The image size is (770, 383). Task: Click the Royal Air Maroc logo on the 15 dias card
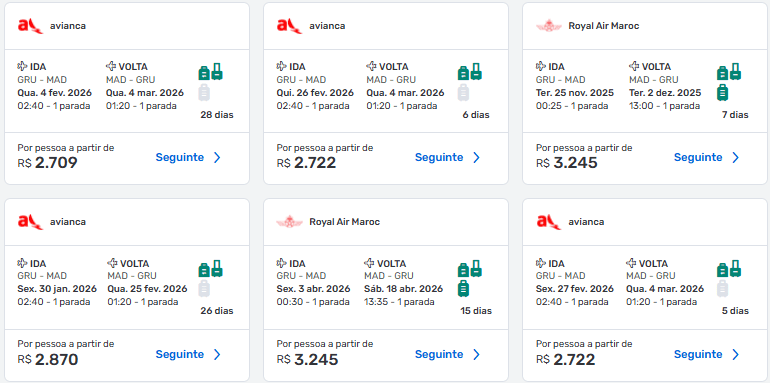[x=290, y=222]
